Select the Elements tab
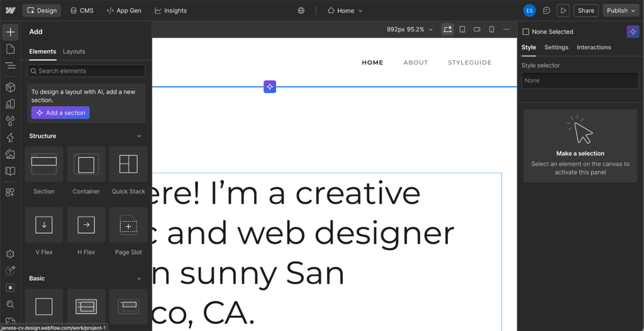The image size is (644, 331). pyautogui.click(x=43, y=52)
